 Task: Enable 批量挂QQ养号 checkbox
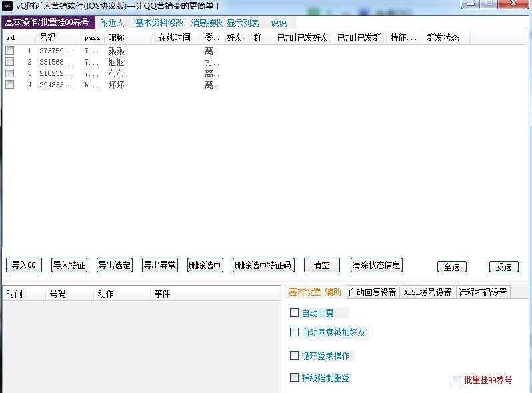(457, 380)
